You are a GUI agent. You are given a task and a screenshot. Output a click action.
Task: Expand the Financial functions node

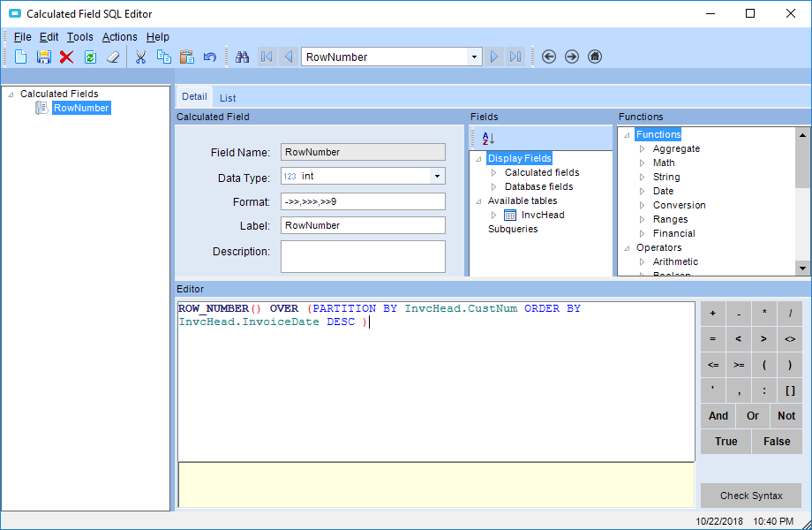pyautogui.click(x=643, y=234)
